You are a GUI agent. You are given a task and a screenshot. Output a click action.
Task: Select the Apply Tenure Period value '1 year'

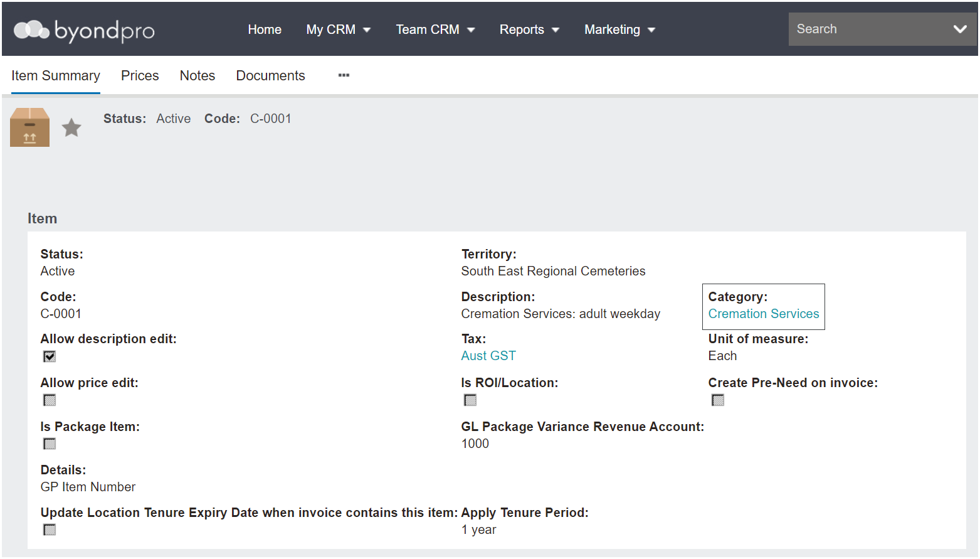pyautogui.click(x=478, y=530)
